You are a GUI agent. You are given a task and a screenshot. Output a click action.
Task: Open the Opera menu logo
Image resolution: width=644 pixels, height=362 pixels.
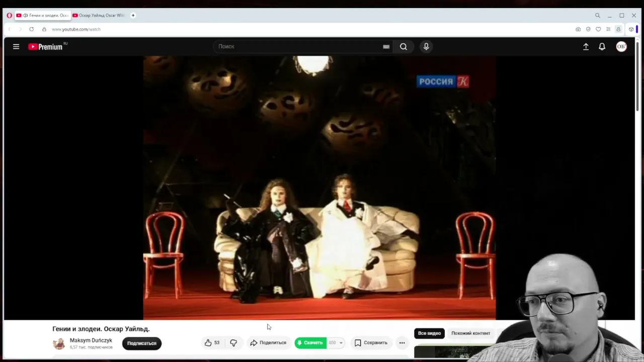[x=9, y=16]
